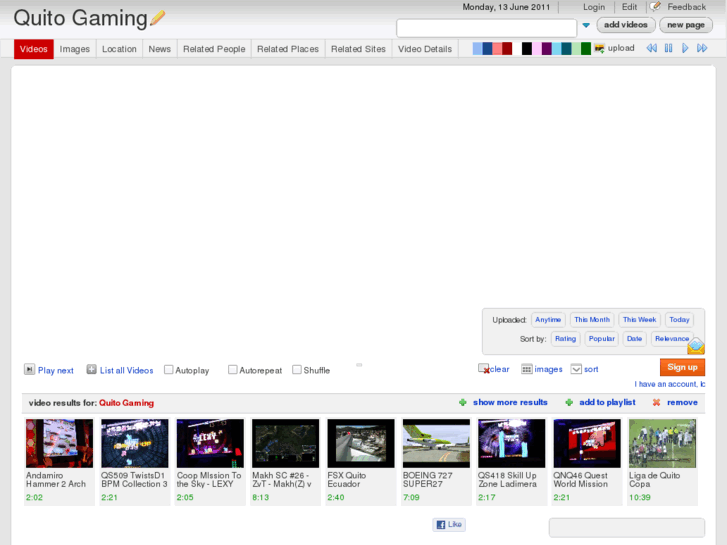The height and width of the screenshot is (545, 727).
Task: Select the Related Sites tab
Action: (358, 49)
